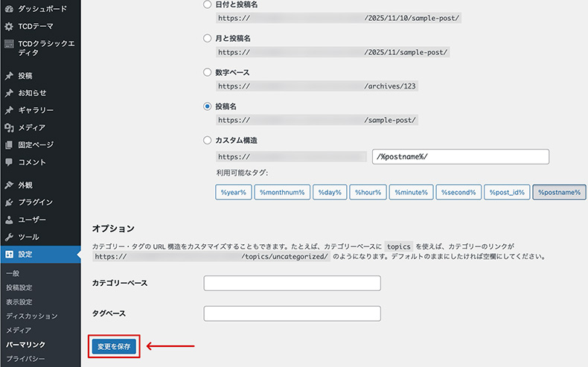Go to プライバシー submenu

(25, 359)
